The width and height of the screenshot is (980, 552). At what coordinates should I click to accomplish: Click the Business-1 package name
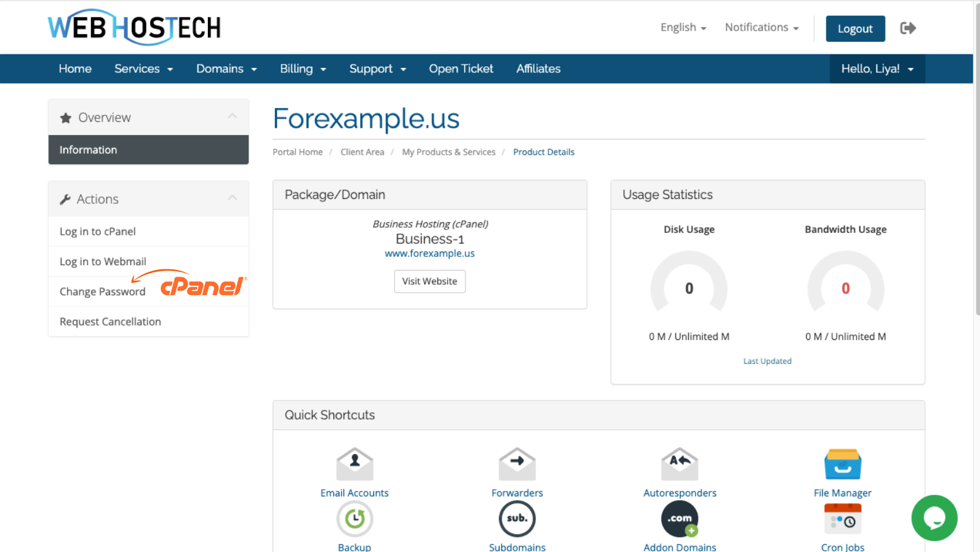pyautogui.click(x=430, y=239)
